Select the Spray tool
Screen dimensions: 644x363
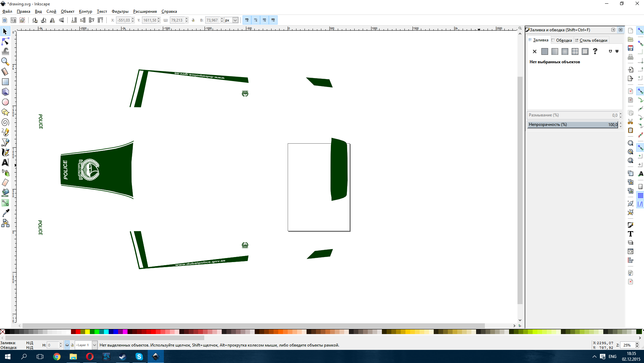pyautogui.click(x=5, y=173)
